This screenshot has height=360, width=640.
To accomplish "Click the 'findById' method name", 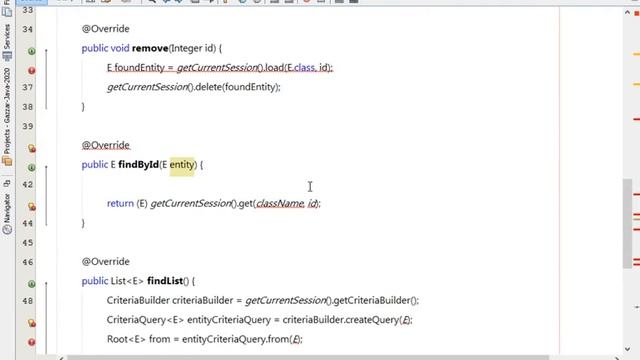I will (x=138, y=164).
